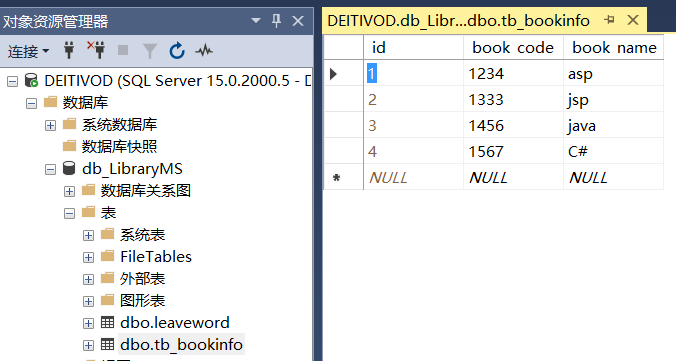The image size is (676, 361).
Task: Collapse the 表 folder
Action: pos(69,213)
